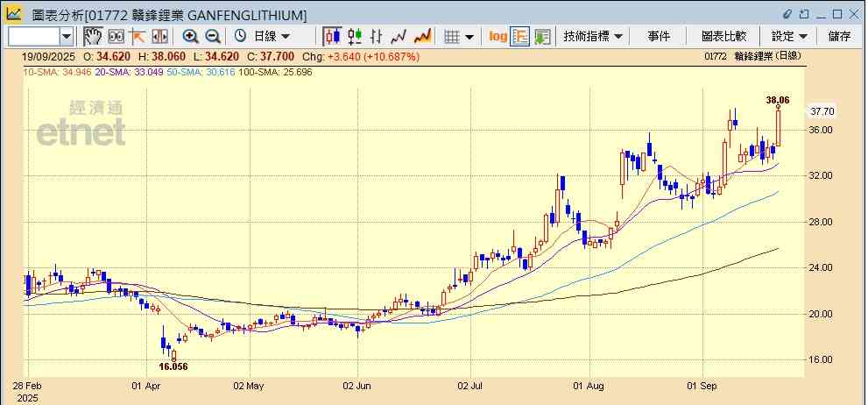Click the grid lines icon
Image resolution: width=868 pixels, height=405 pixels.
(x=452, y=37)
